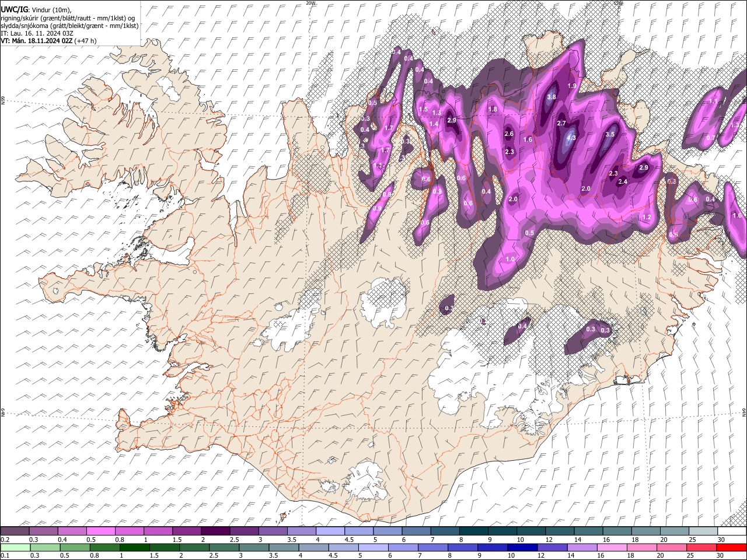Image resolution: width=747 pixels, height=560 pixels.
Task: Click the 1.5 value label inside the snowfall area
Action: coord(423,110)
